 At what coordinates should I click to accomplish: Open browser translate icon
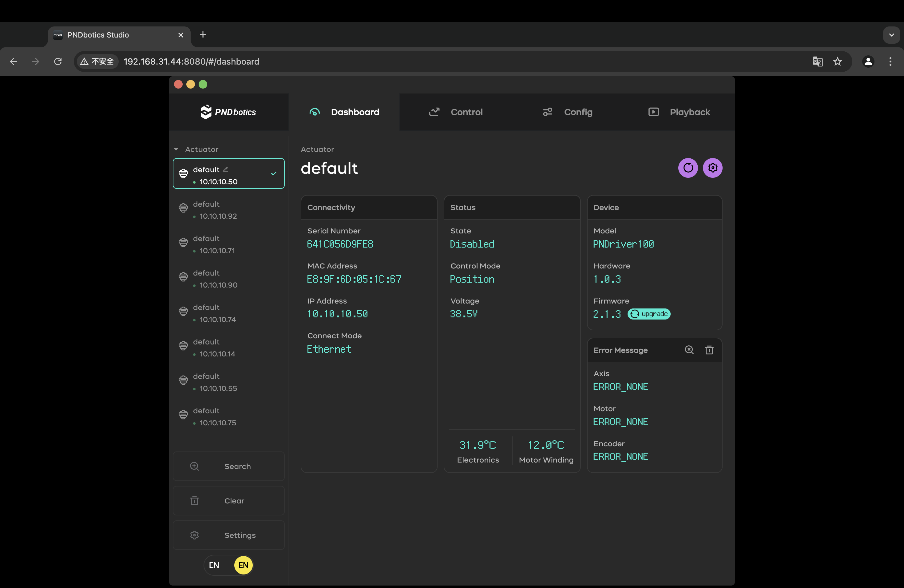tap(817, 62)
